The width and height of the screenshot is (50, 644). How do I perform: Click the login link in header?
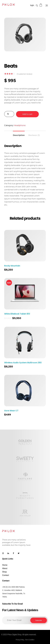[32, 5]
